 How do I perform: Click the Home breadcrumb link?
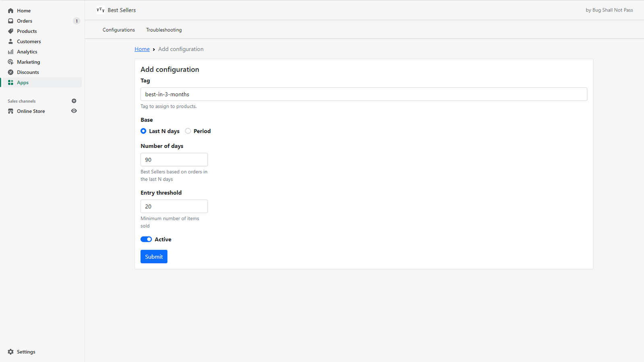[142, 49]
